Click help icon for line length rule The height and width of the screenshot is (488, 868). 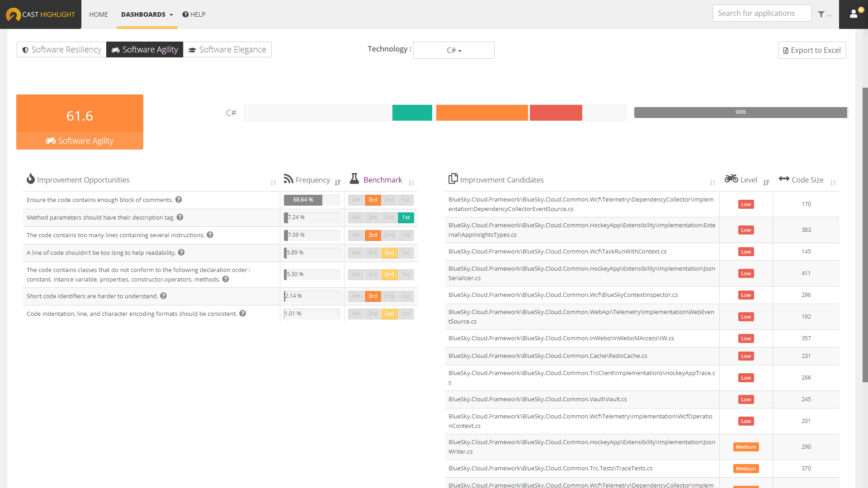(181, 253)
